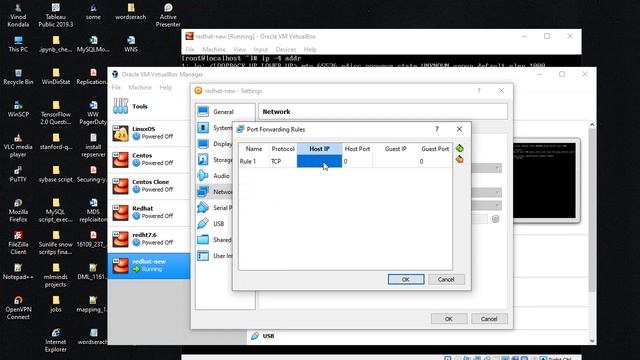Screen dimensions: 640x360
Task: Edit the Guest IP cell of Rule 1
Action: (x=396, y=161)
